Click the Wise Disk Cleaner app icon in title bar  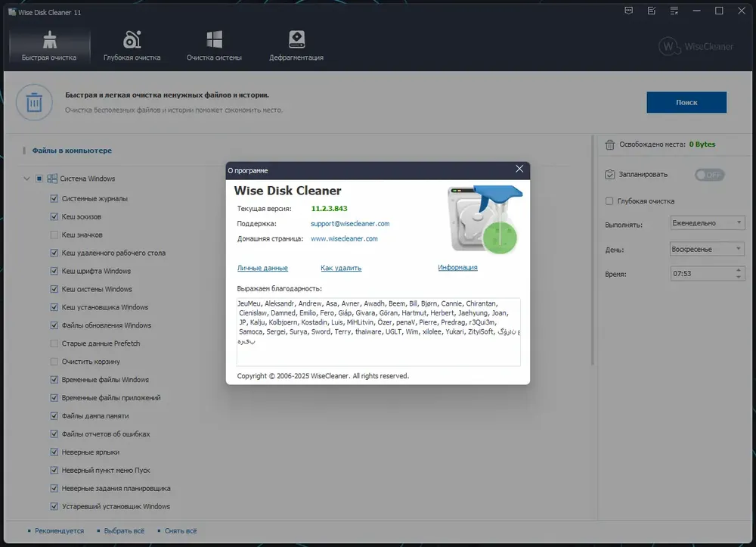tap(12, 12)
